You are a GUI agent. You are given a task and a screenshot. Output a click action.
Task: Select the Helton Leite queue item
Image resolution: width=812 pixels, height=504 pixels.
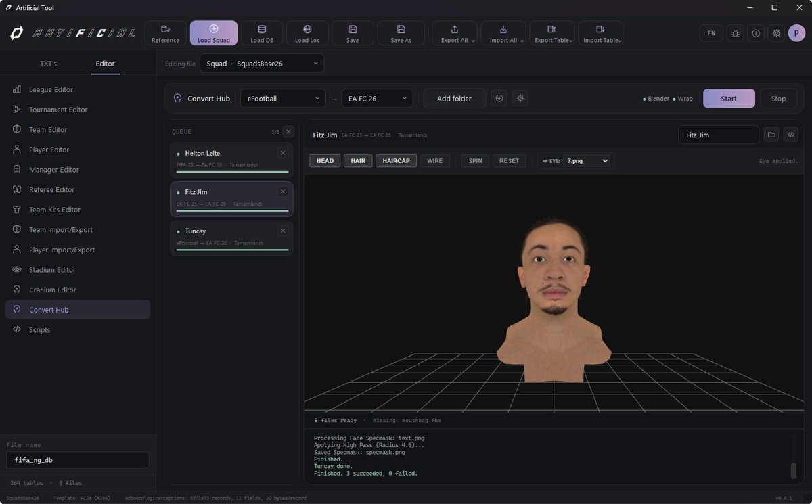(x=231, y=160)
